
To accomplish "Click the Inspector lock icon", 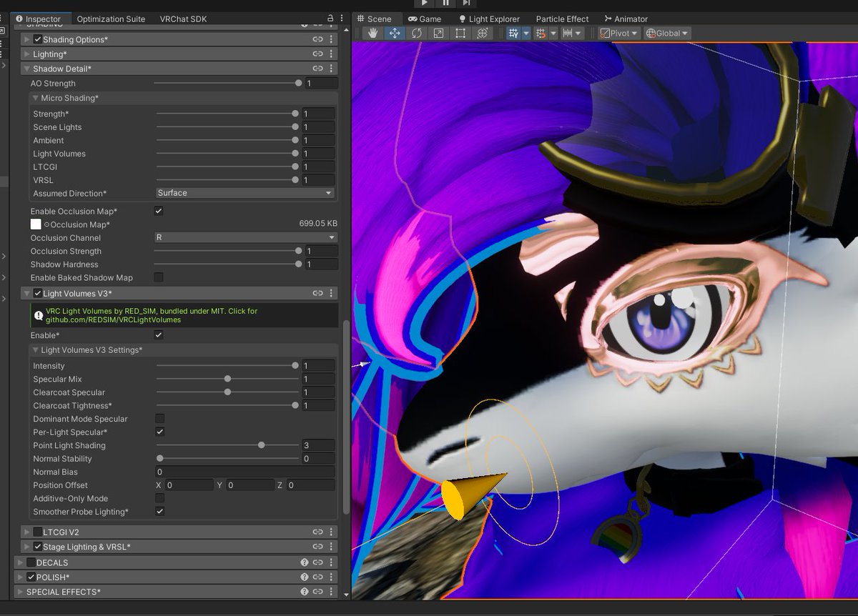I will click(330, 19).
